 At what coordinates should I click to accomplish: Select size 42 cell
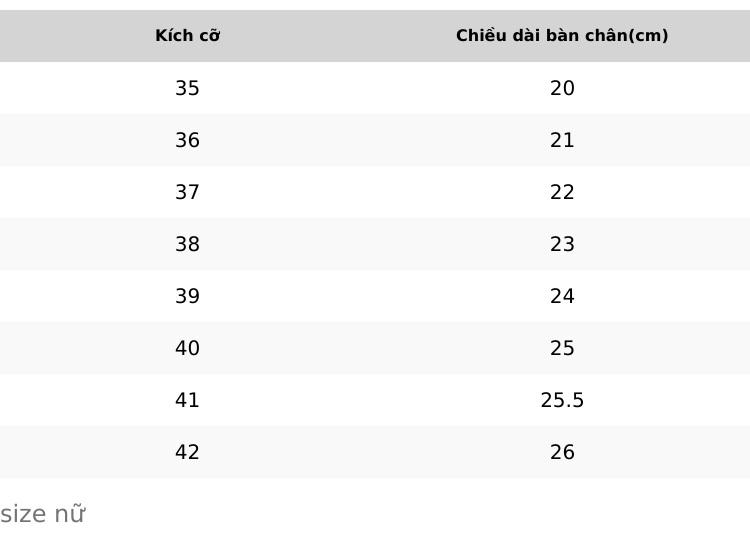pyautogui.click(x=187, y=452)
